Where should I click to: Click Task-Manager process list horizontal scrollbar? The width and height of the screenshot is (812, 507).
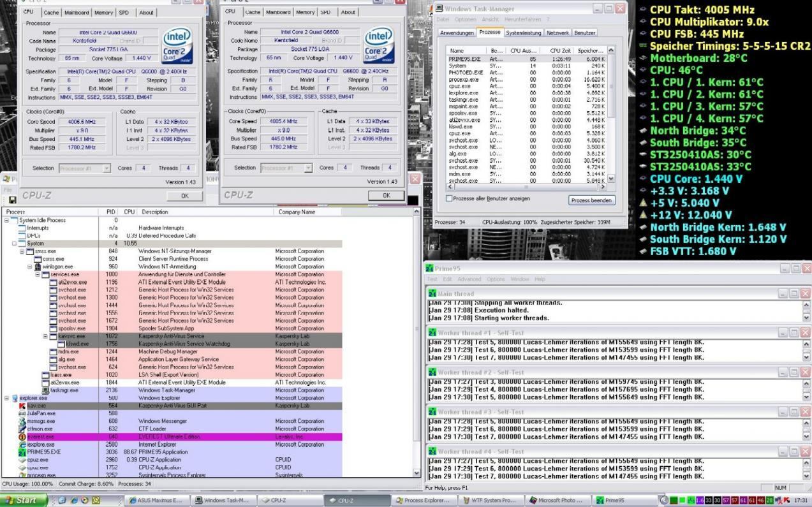click(527, 187)
